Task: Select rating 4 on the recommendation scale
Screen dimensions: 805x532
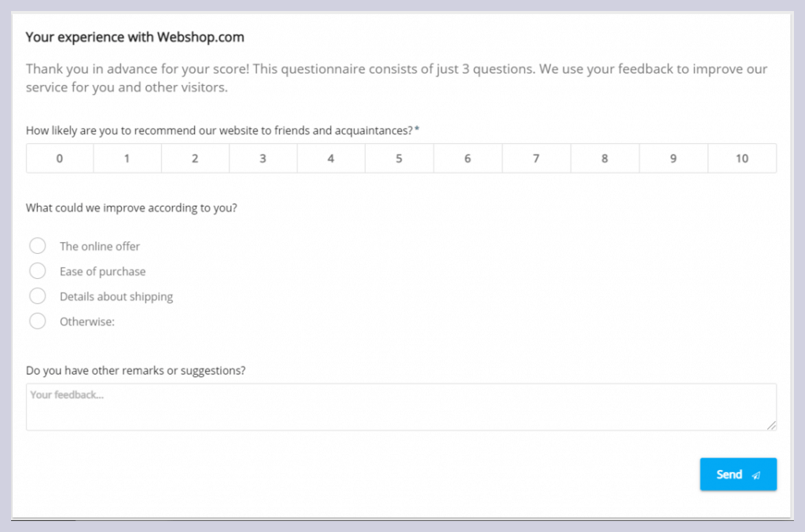Action: 331,158
